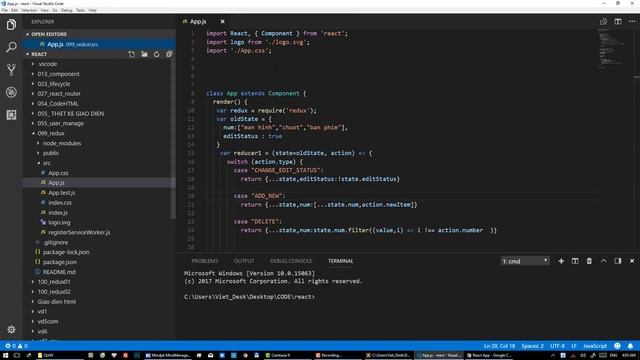Click the terminal command prompt line
640x360 pixels.
[249, 297]
